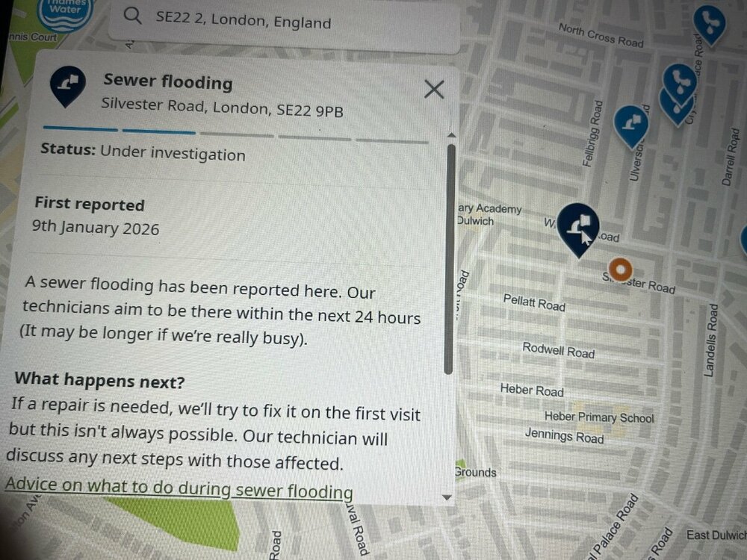The height and width of the screenshot is (560, 747).
Task: Click the panel scrollbar up arrow
Action: tap(451, 136)
